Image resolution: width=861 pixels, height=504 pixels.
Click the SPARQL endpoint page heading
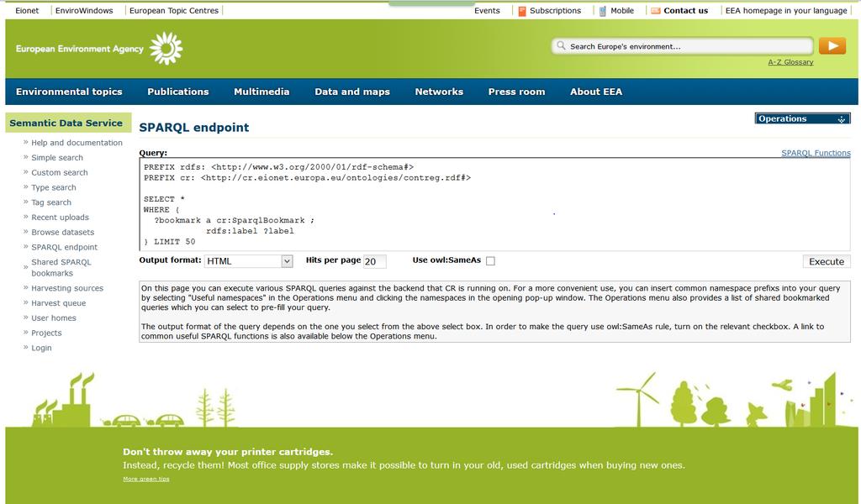194,127
